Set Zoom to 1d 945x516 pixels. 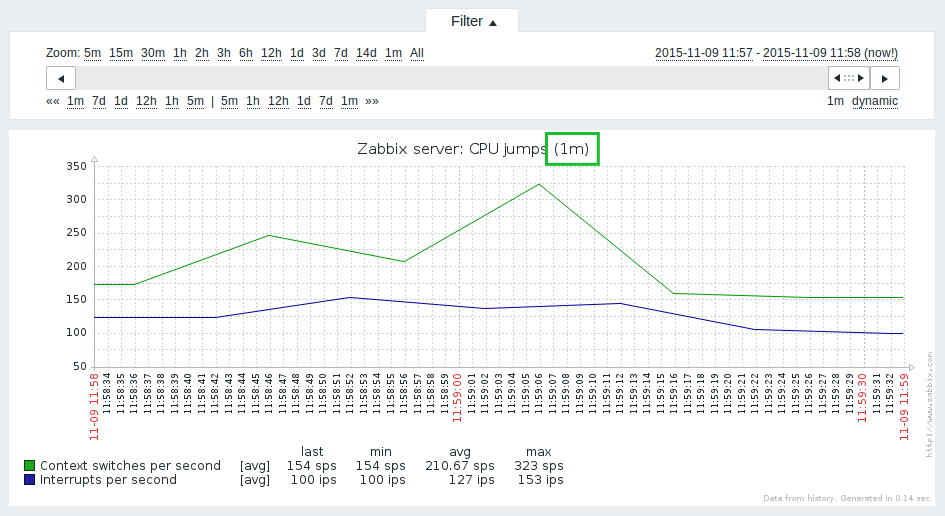297,53
